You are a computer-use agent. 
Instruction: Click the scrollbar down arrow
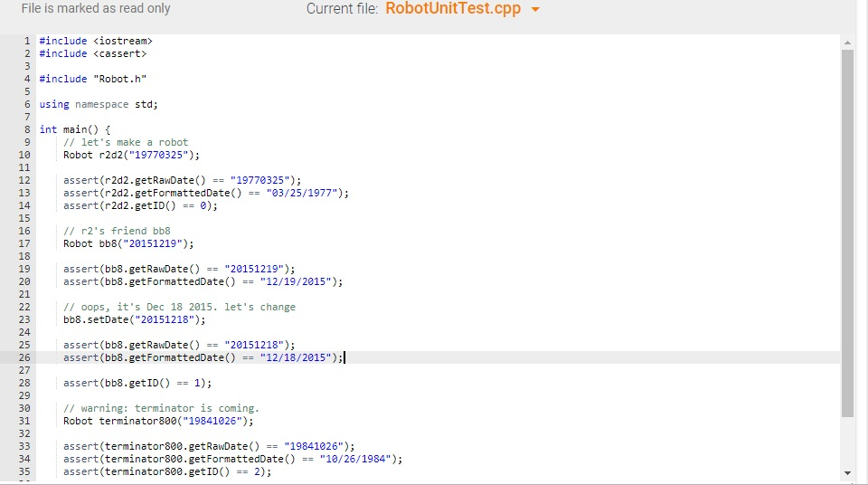[x=847, y=473]
